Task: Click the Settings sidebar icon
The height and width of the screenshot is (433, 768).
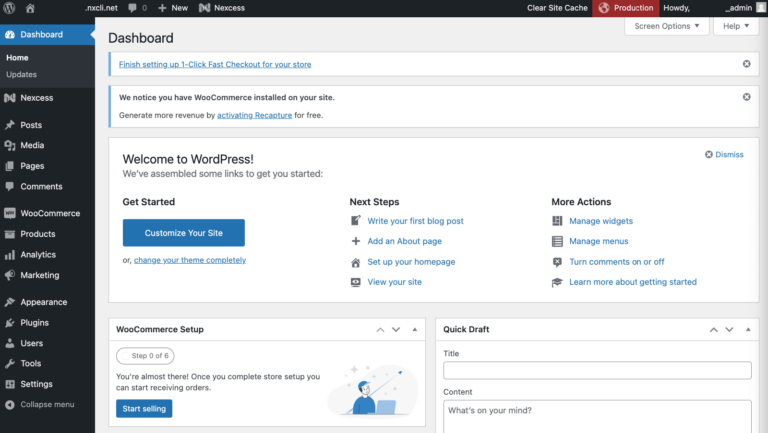Action: (x=10, y=384)
